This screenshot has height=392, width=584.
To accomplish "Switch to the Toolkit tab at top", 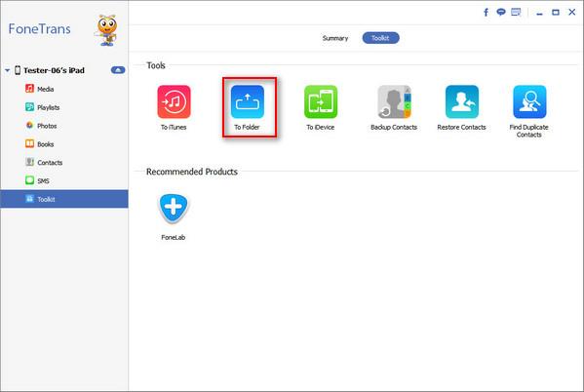I will 380,38.
